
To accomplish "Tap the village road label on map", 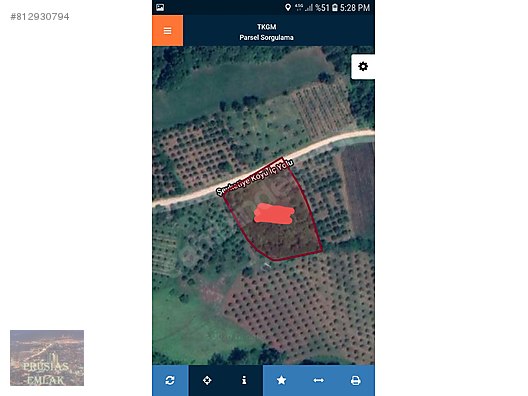I will pyautogui.click(x=255, y=177).
